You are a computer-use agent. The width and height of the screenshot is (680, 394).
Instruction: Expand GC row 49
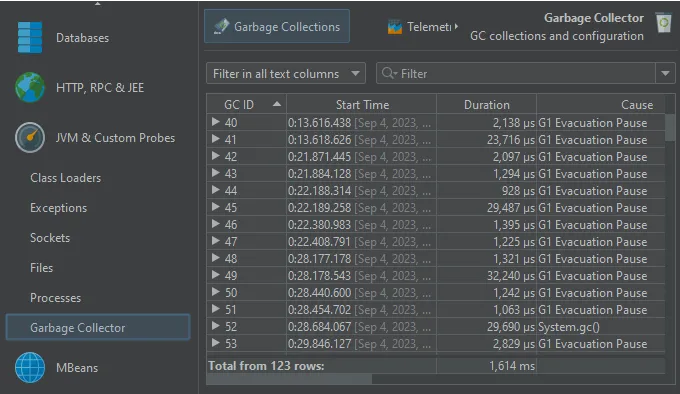coord(216,275)
